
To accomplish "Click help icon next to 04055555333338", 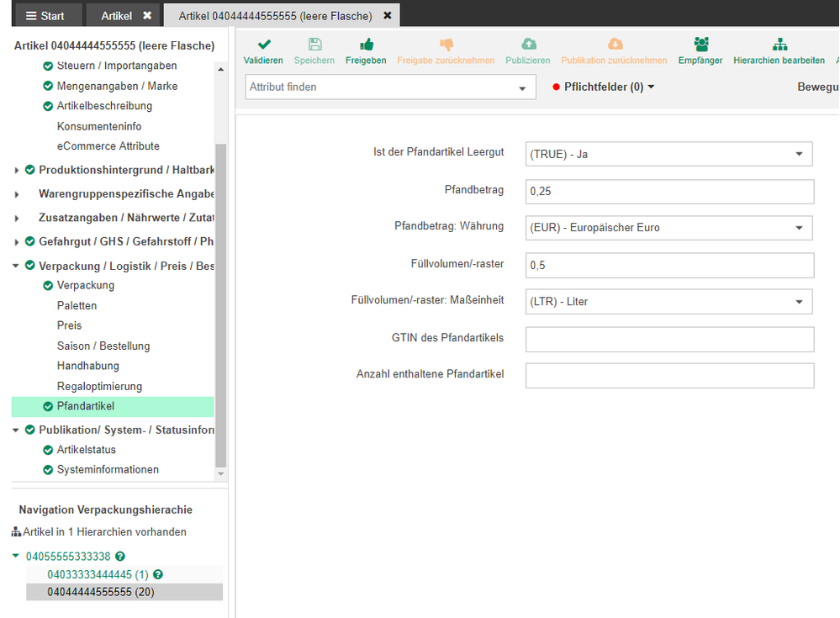I will (120, 557).
